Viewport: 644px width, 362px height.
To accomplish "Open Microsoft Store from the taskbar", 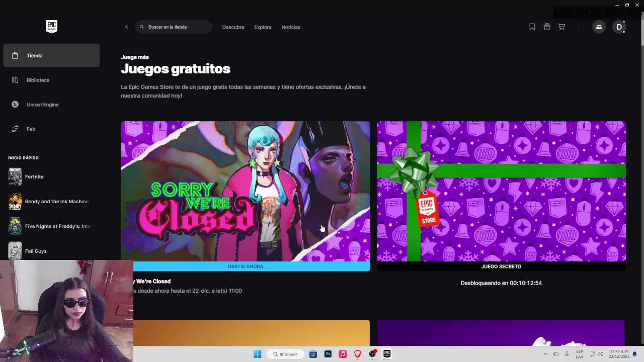I will coord(313,354).
